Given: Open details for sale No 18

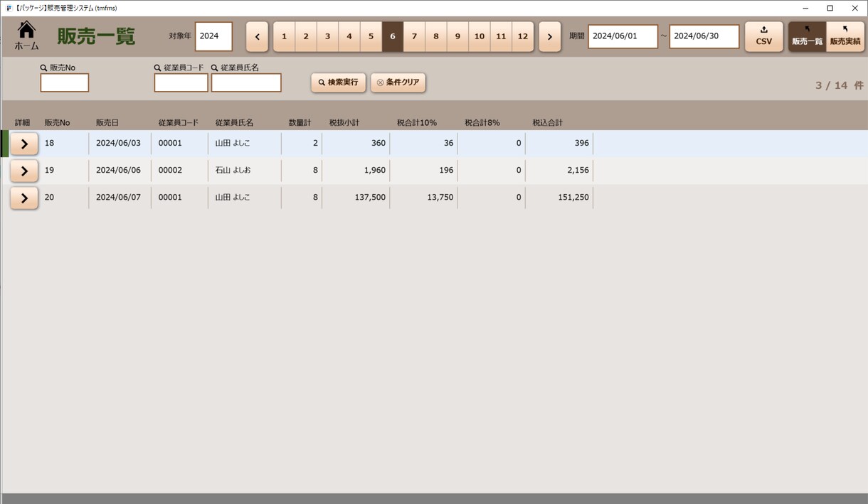Looking at the screenshot, I should (x=24, y=144).
